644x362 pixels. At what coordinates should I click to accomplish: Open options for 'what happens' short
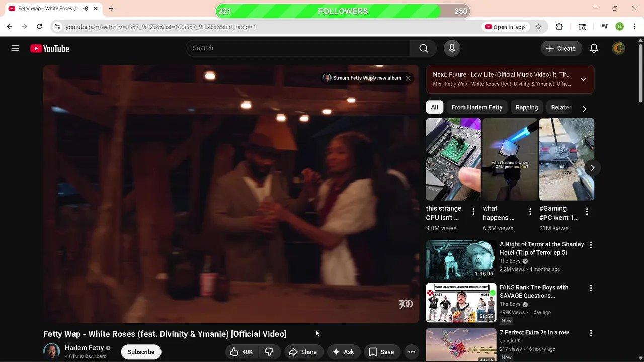[530, 212]
